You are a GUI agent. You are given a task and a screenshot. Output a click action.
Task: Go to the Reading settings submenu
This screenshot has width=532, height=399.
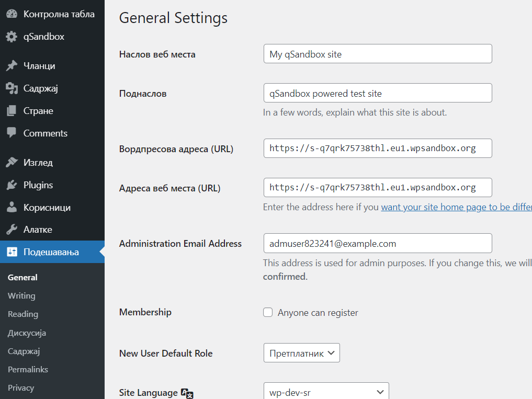(x=22, y=314)
